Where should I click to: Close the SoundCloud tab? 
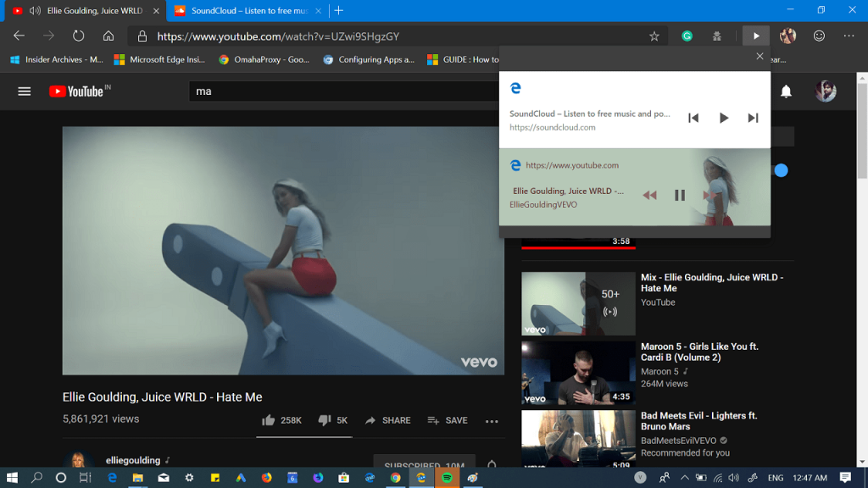tap(319, 10)
